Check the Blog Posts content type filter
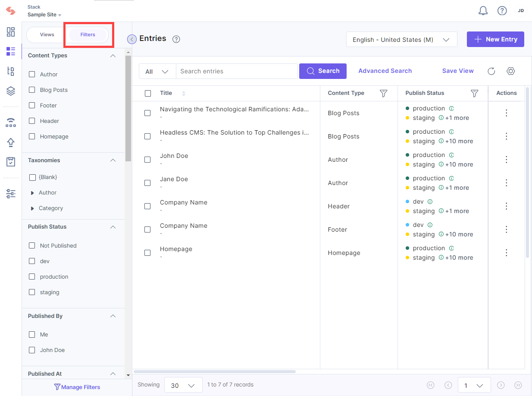This screenshot has height=396, width=532. tap(32, 90)
